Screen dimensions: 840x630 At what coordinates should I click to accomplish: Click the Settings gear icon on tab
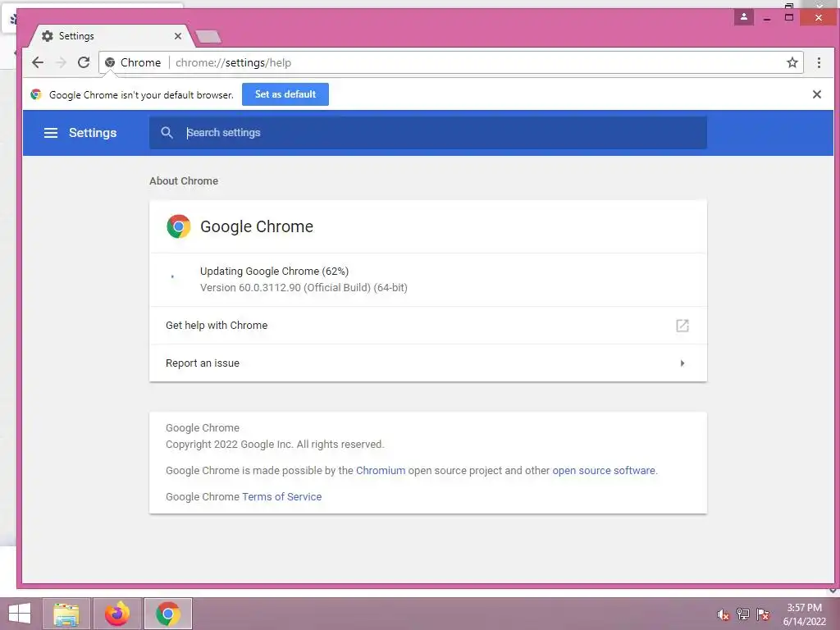(47, 36)
